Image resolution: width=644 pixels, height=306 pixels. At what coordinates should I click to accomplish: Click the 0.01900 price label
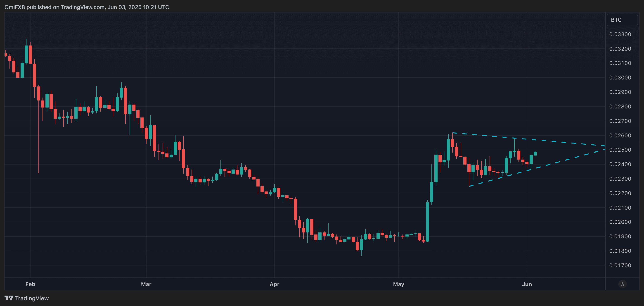coord(620,237)
